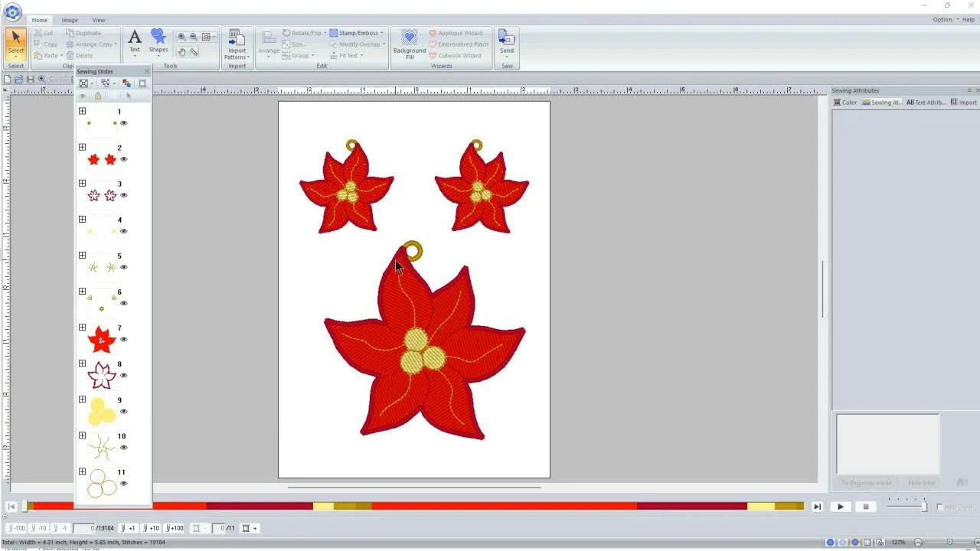
Task: Open the Shapes tool
Action: [158, 42]
